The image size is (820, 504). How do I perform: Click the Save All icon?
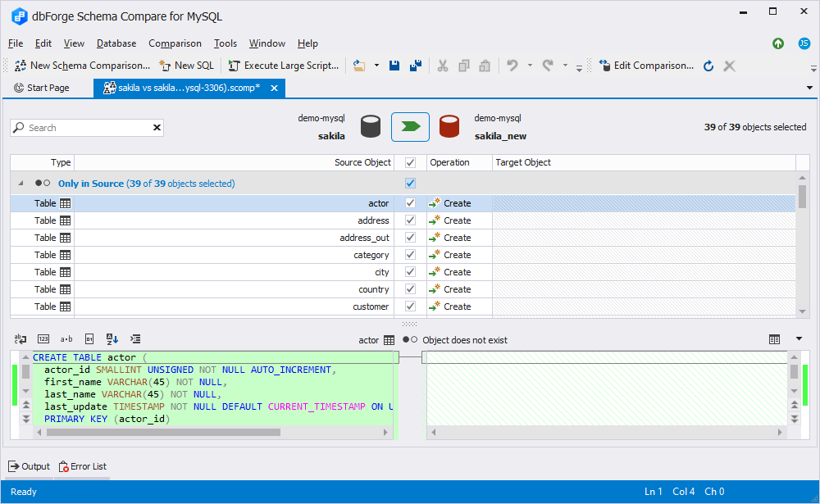point(416,66)
